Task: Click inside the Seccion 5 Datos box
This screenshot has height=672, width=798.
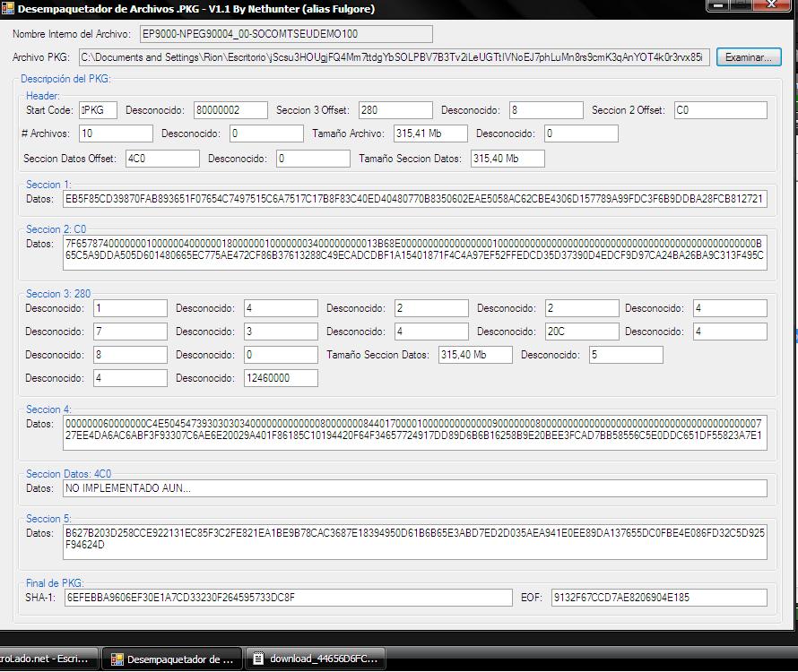Action: coord(415,542)
